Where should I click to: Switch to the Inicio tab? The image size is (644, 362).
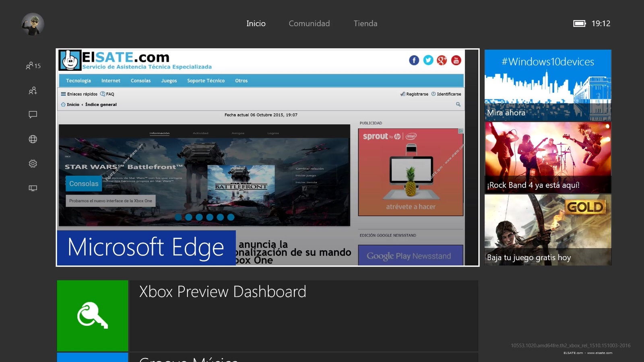[x=256, y=24]
